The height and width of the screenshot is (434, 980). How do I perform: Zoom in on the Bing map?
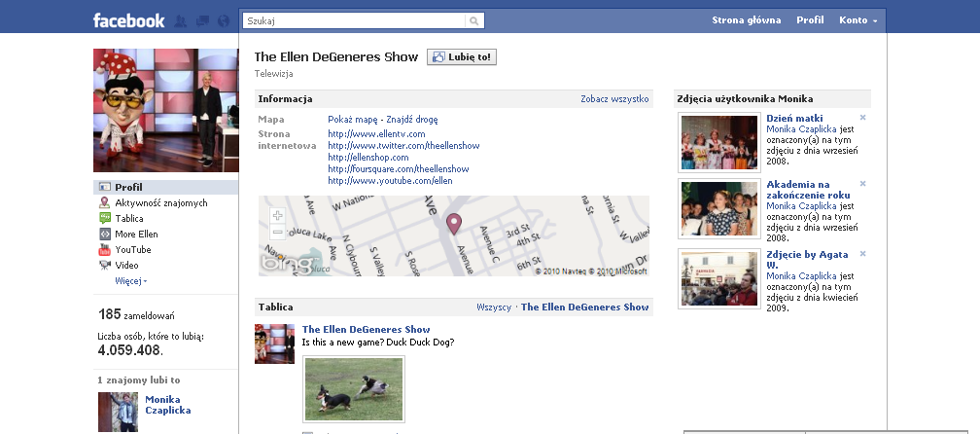click(277, 216)
